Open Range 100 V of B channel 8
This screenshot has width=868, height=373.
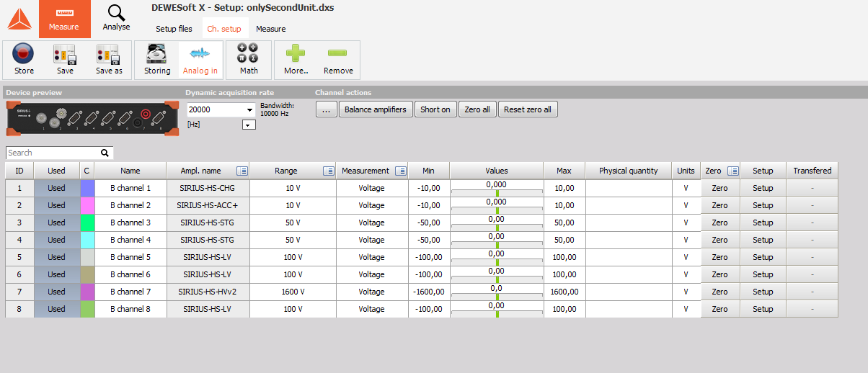point(293,309)
